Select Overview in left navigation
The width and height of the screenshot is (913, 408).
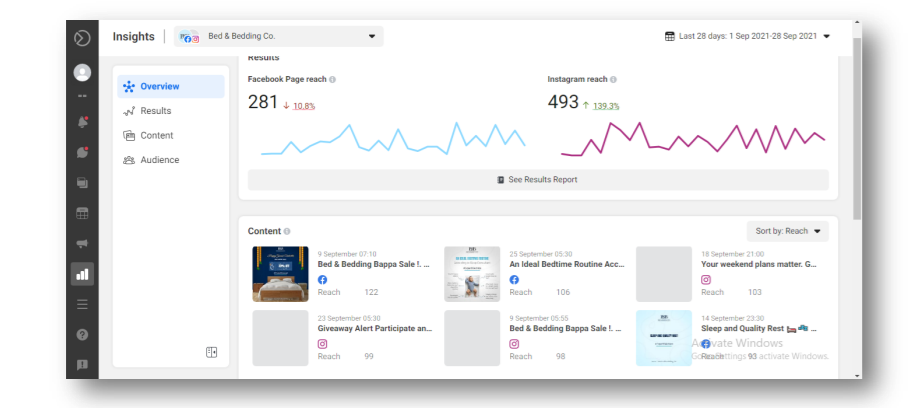click(171, 86)
